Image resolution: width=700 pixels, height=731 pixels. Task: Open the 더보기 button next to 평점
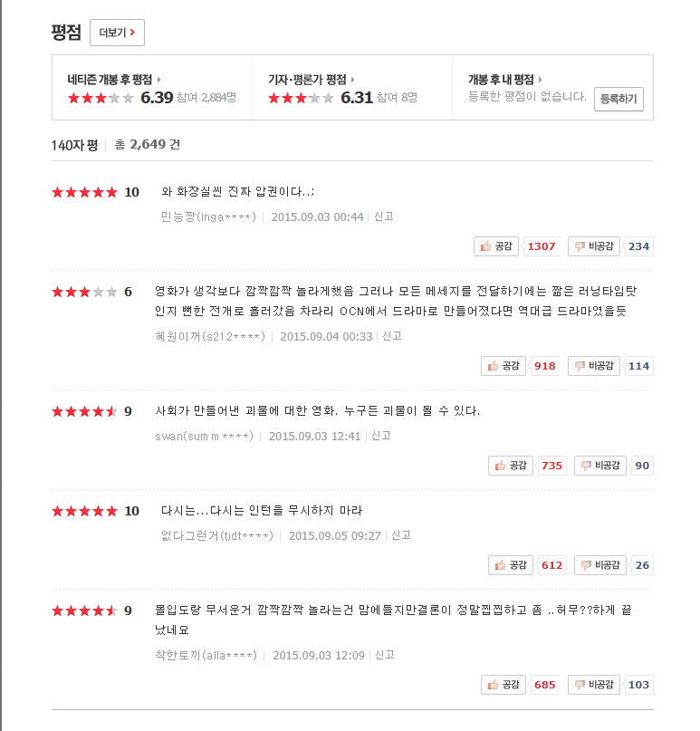coord(117,33)
